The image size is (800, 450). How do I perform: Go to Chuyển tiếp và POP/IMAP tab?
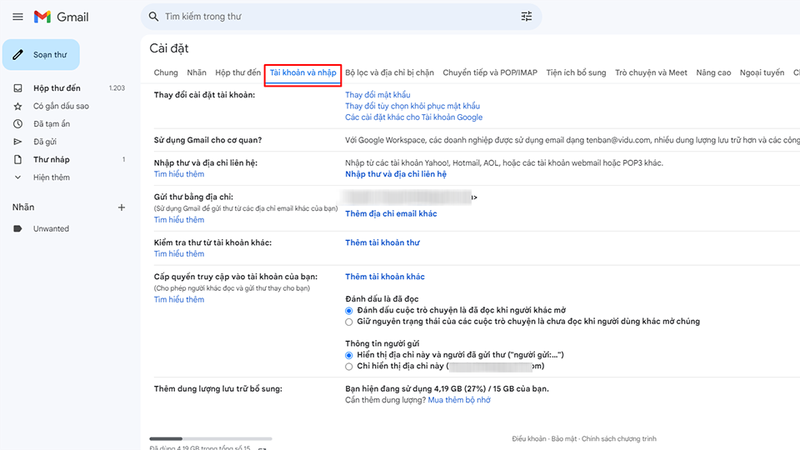490,72
